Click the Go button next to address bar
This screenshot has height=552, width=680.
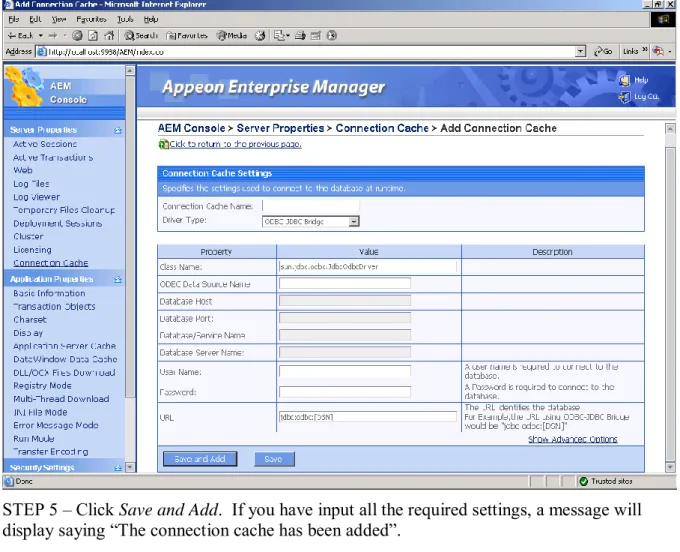603,51
